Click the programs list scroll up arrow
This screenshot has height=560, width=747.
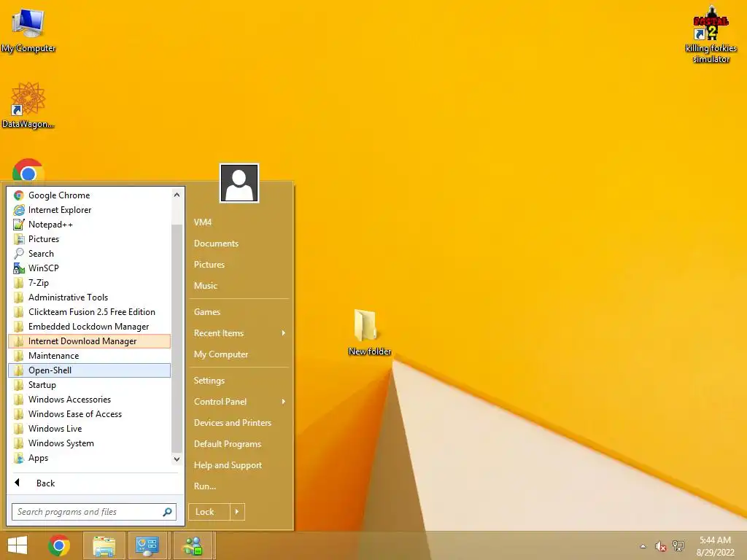[177, 195]
